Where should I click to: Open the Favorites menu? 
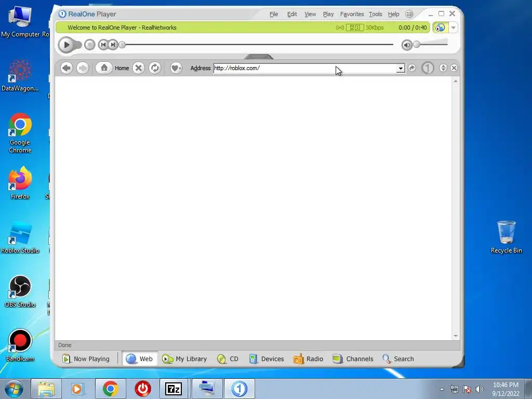(352, 14)
